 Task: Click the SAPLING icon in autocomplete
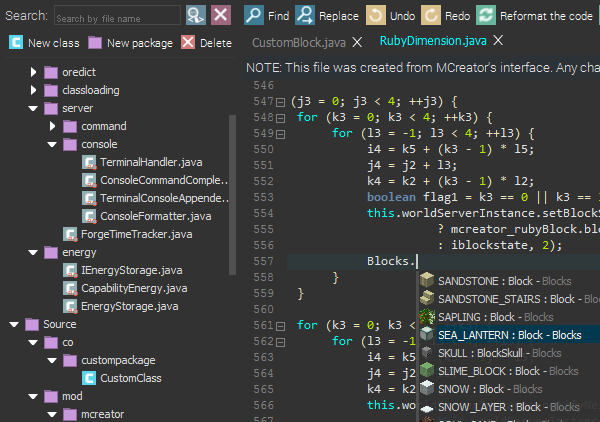pyautogui.click(x=427, y=316)
